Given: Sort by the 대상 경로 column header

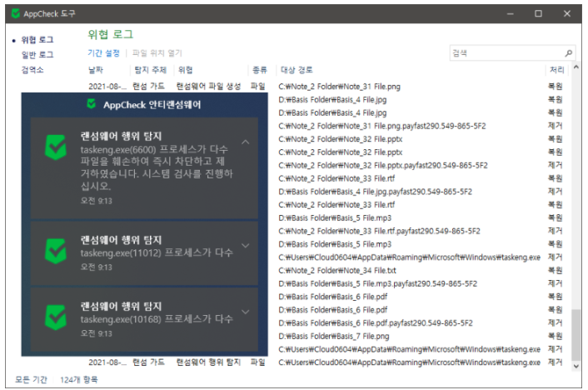Looking at the screenshot, I should coord(296,70).
